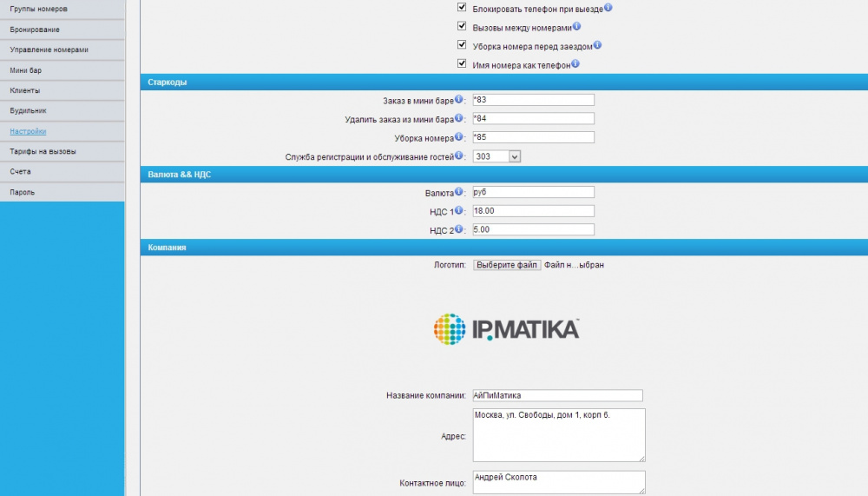Click info icon beside Валюта label
Screen dimensions: 868x496
(458, 192)
